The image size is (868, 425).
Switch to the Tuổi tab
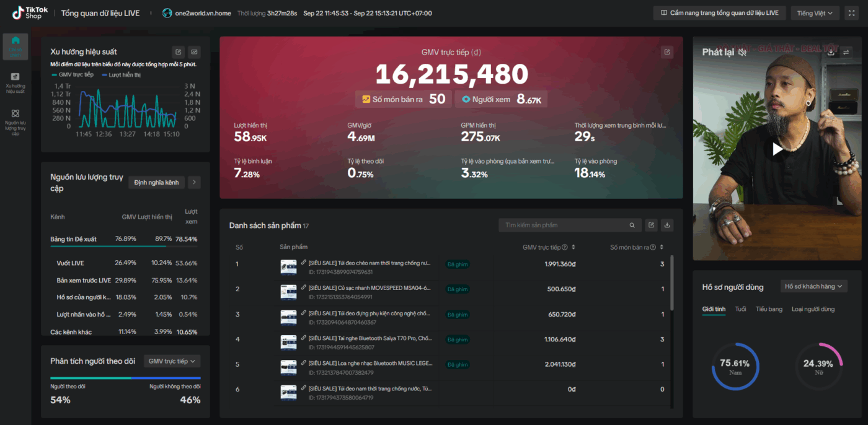740,309
